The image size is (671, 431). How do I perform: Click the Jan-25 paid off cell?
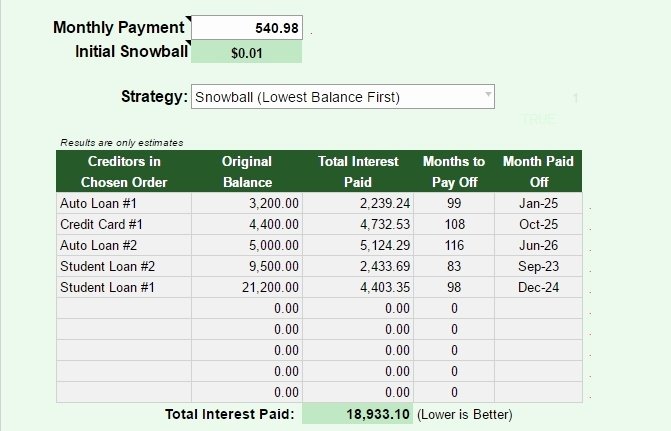point(538,203)
